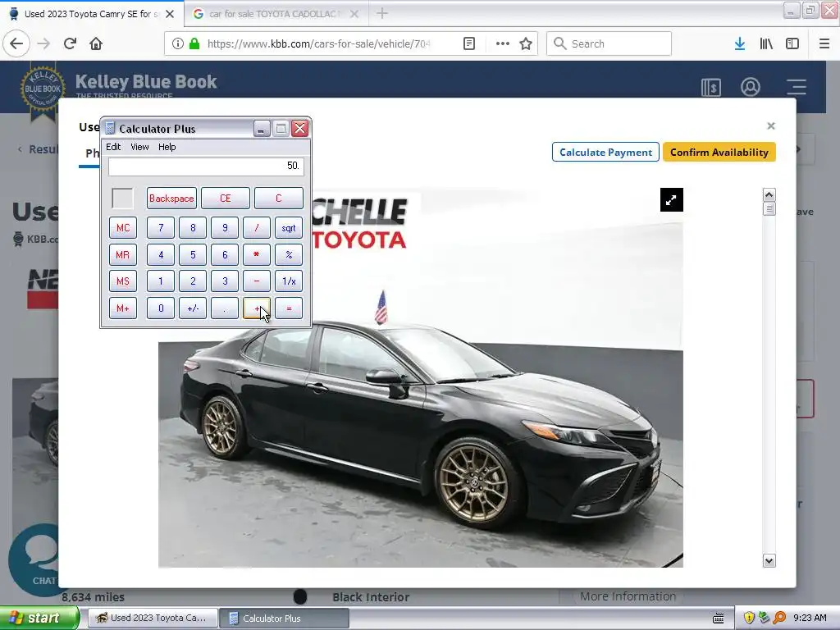
Task: Click calculator divide button
Action: click(x=257, y=228)
